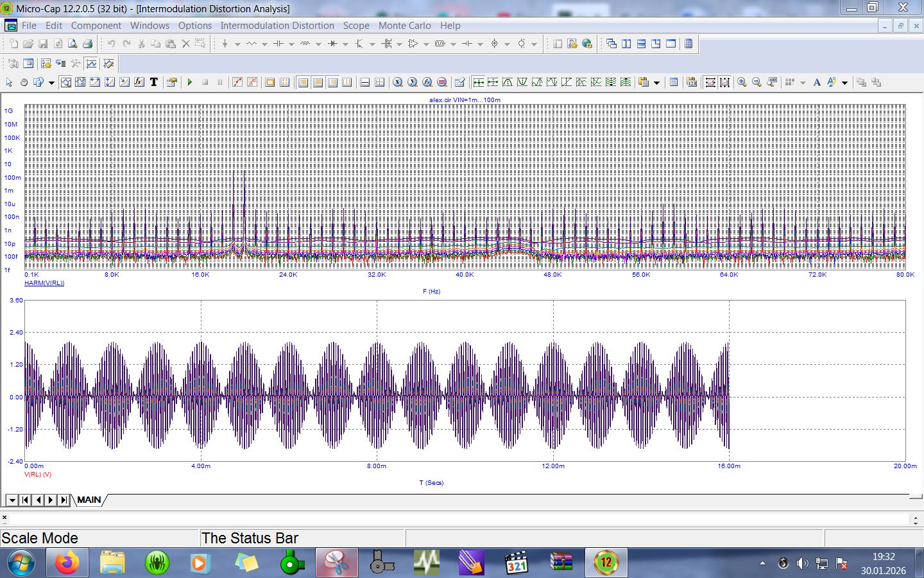Viewport: 924px width, 578px height.
Task: Open the Intermodulation Distortion menu
Action: [277, 26]
